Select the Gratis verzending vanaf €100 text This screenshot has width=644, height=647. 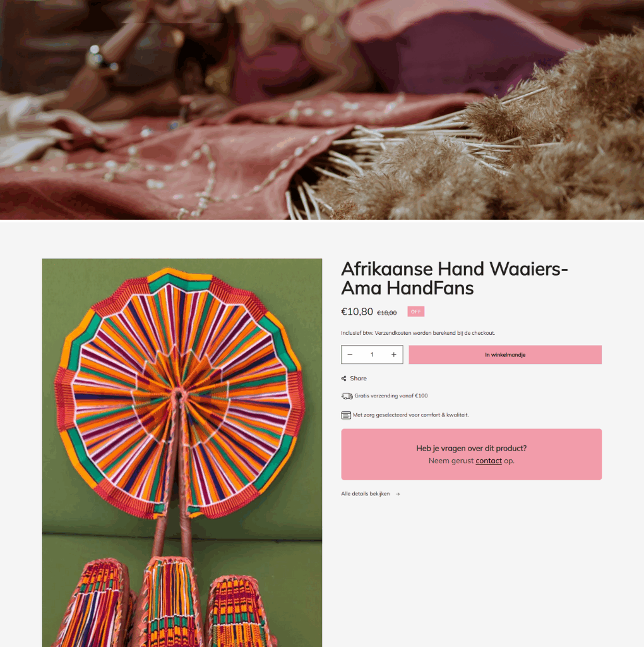(x=391, y=396)
